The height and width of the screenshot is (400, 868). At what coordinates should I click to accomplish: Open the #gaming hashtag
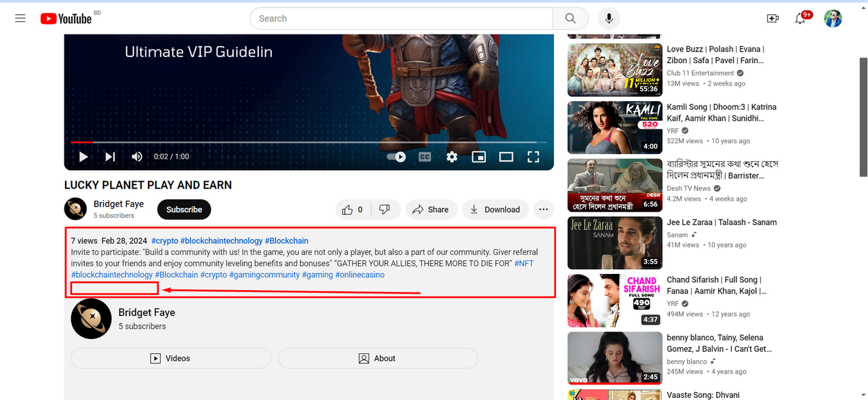coord(317,275)
